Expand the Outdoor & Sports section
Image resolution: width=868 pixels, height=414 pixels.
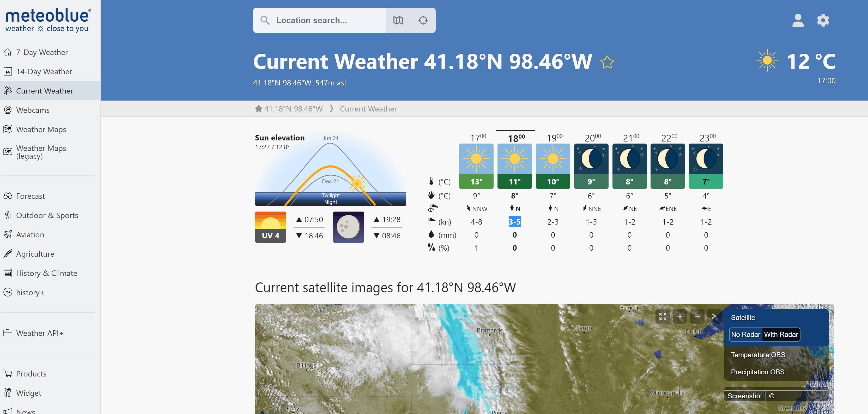pos(47,215)
